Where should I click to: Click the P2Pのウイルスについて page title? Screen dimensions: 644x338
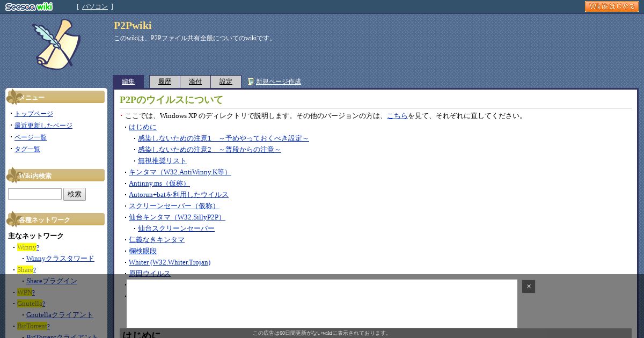171,100
